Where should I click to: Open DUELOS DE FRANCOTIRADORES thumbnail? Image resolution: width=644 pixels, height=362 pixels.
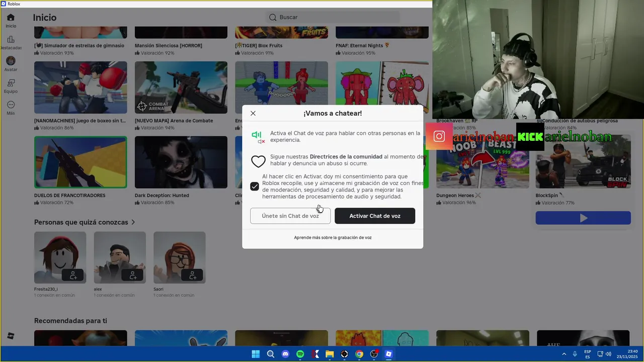tap(80, 162)
